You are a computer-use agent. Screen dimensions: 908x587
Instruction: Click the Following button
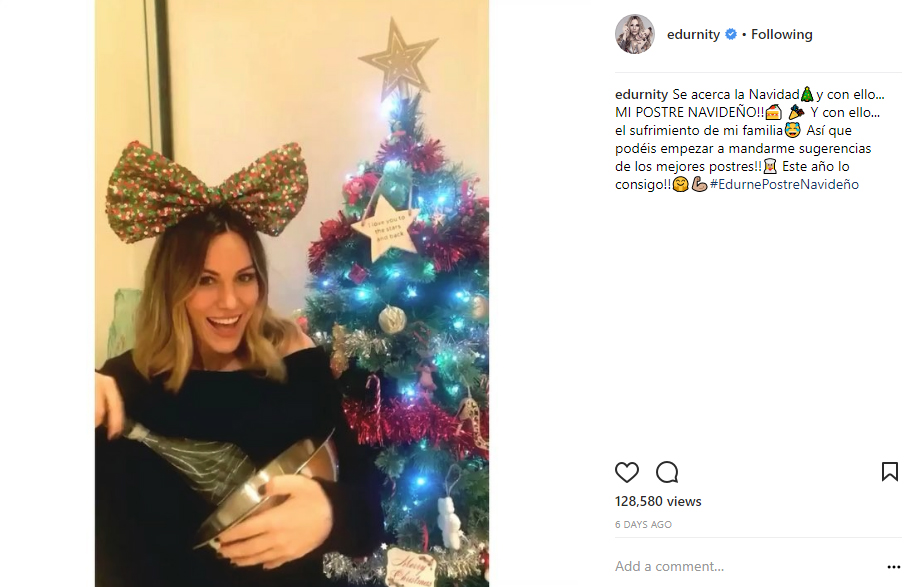coord(782,34)
